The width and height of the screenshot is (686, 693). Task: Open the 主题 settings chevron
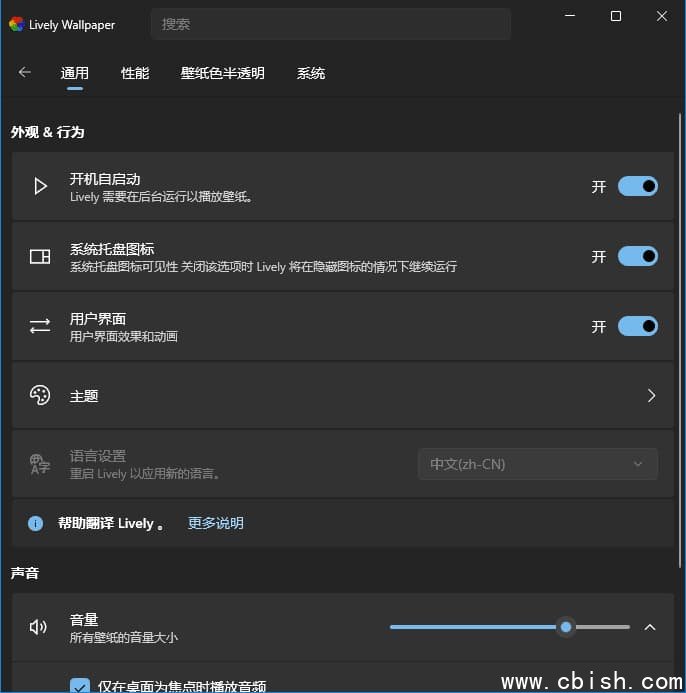651,396
